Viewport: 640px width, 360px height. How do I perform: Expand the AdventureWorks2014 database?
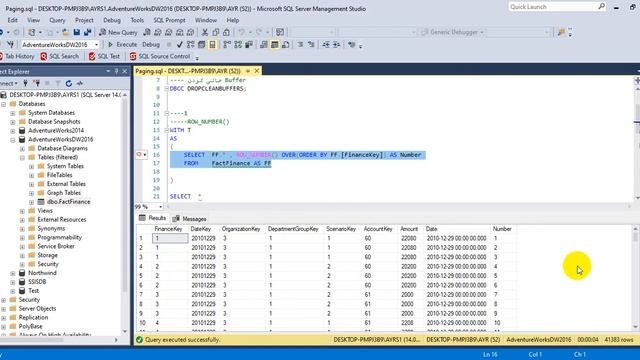pos(13,131)
